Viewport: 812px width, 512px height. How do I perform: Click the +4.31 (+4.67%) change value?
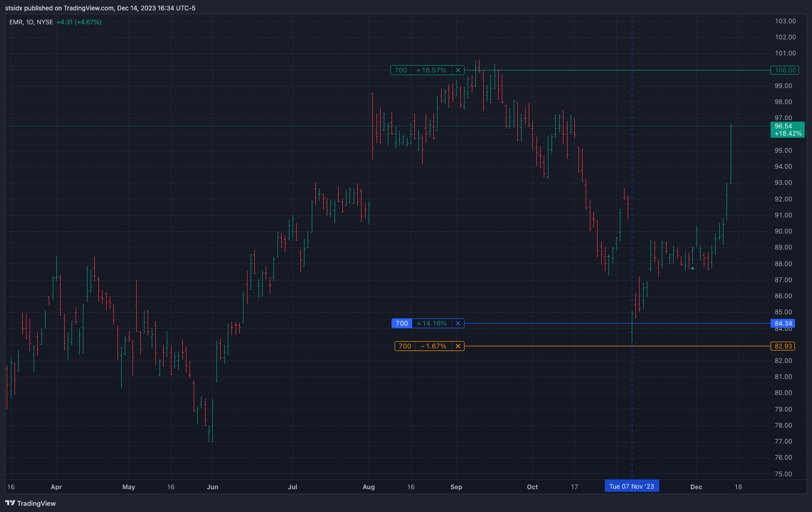coord(79,22)
